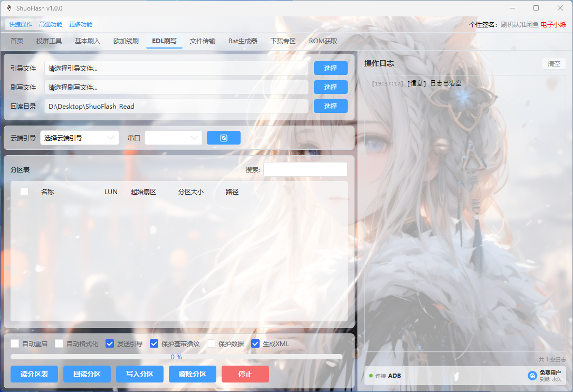This screenshot has height=392, width=573.
Task: Click the 日志已清空 log entry
Action: coord(417,83)
